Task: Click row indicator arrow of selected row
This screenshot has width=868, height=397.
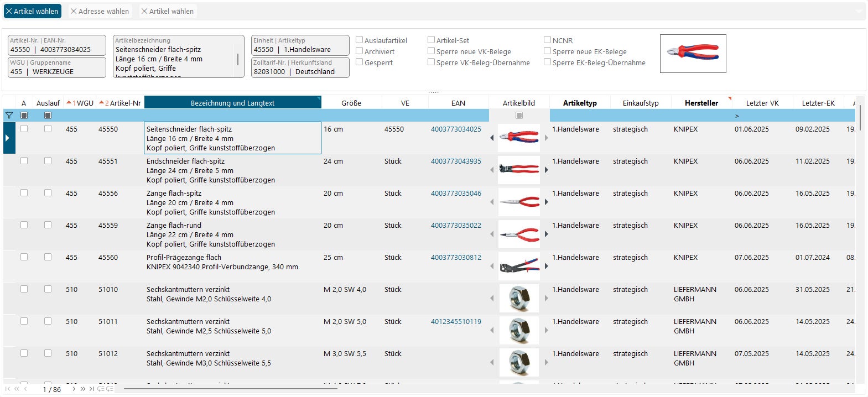Action: [7, 138]
